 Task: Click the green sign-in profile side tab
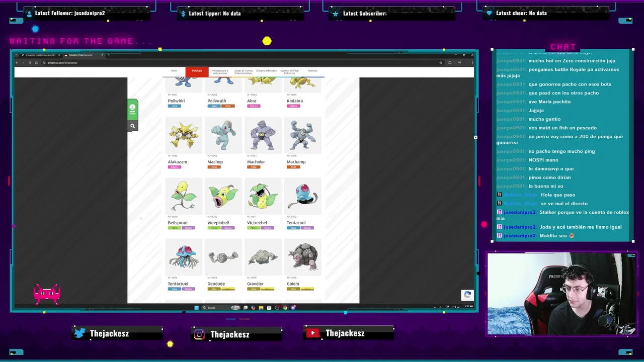click(x=132, y=109)
